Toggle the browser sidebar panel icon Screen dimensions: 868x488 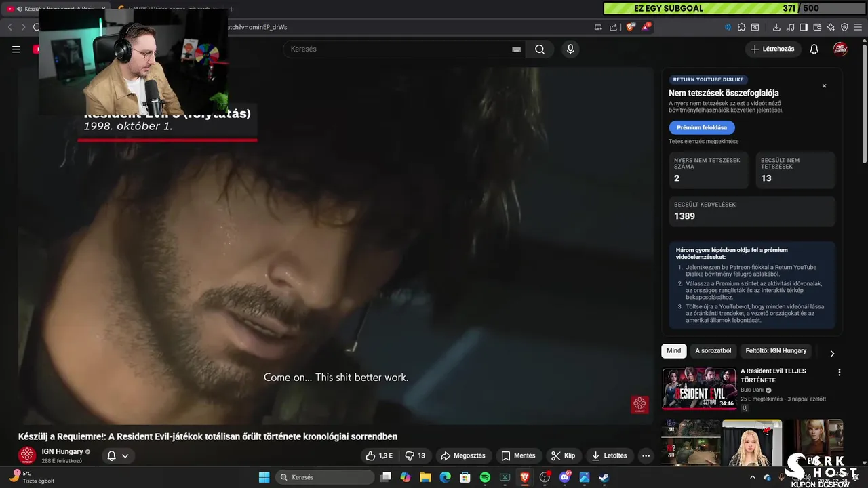tap(804, 27)
